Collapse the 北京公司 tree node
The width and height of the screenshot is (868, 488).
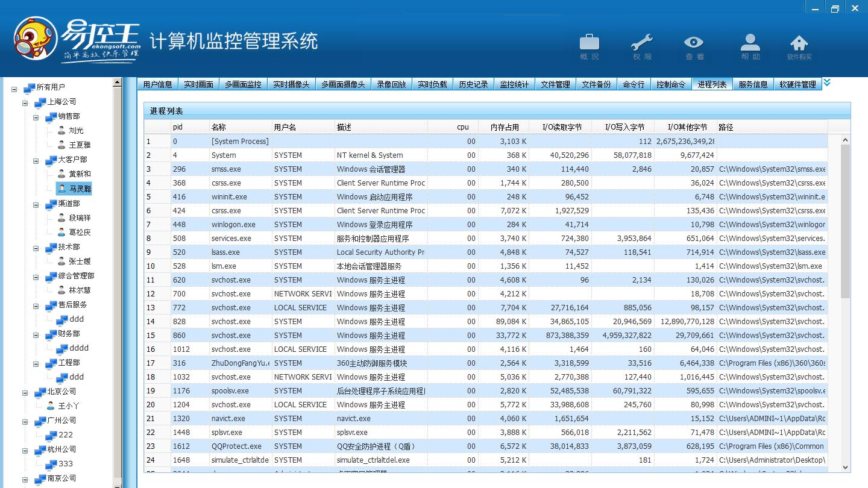(x=25, y=393)
